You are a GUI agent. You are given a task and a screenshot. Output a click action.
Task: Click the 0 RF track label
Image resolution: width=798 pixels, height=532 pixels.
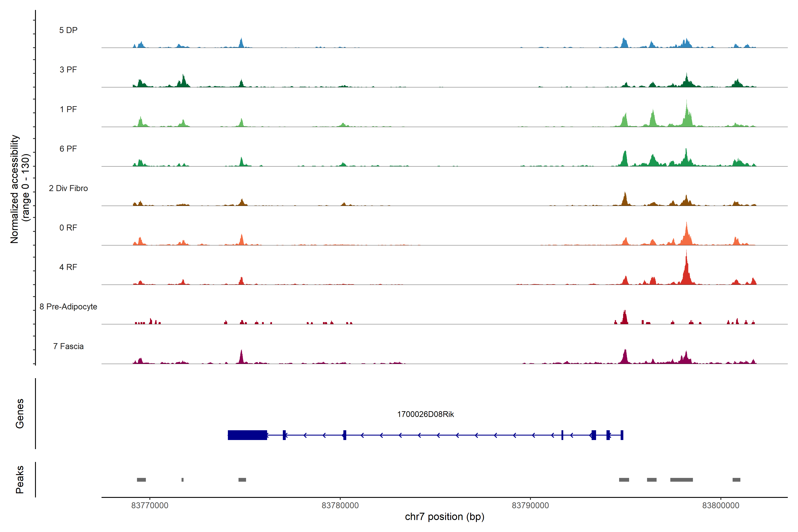[68, 228]
